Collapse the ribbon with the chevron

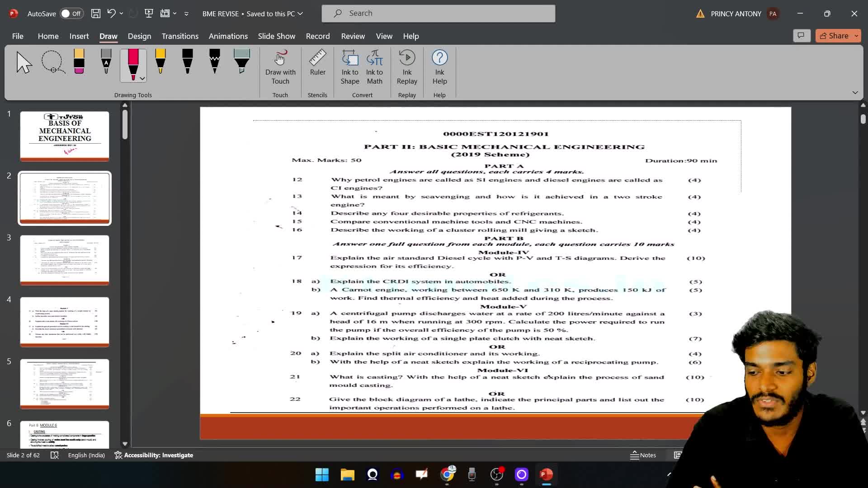[x=855, y=93]
